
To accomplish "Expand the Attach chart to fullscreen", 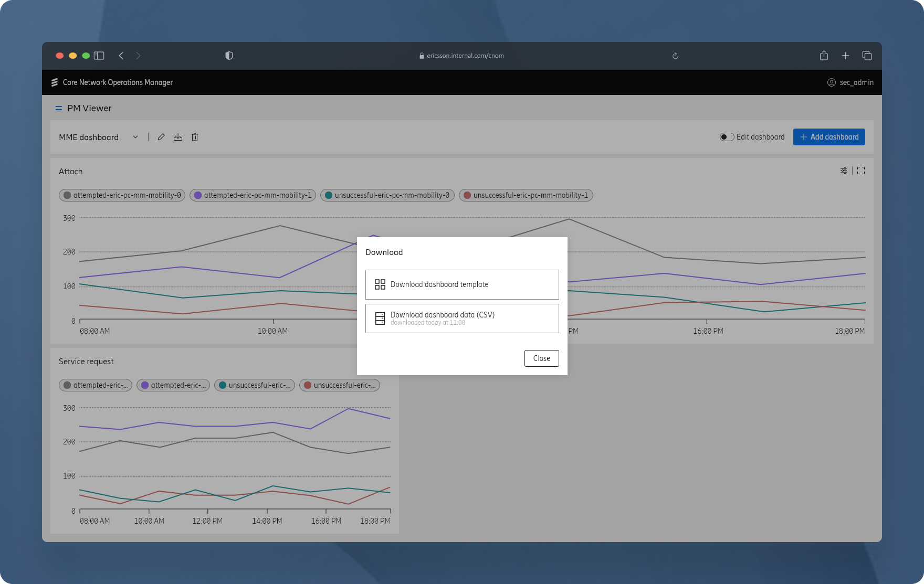I will tap(861, 171).
